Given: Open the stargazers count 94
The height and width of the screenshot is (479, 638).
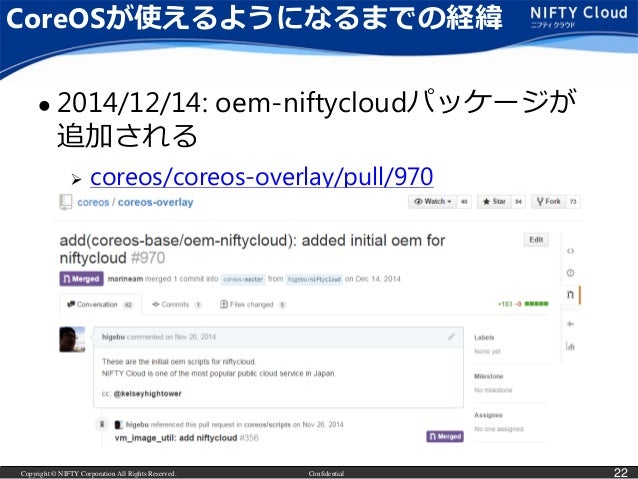Looking at the screenshot, I should tap(518, 201).
